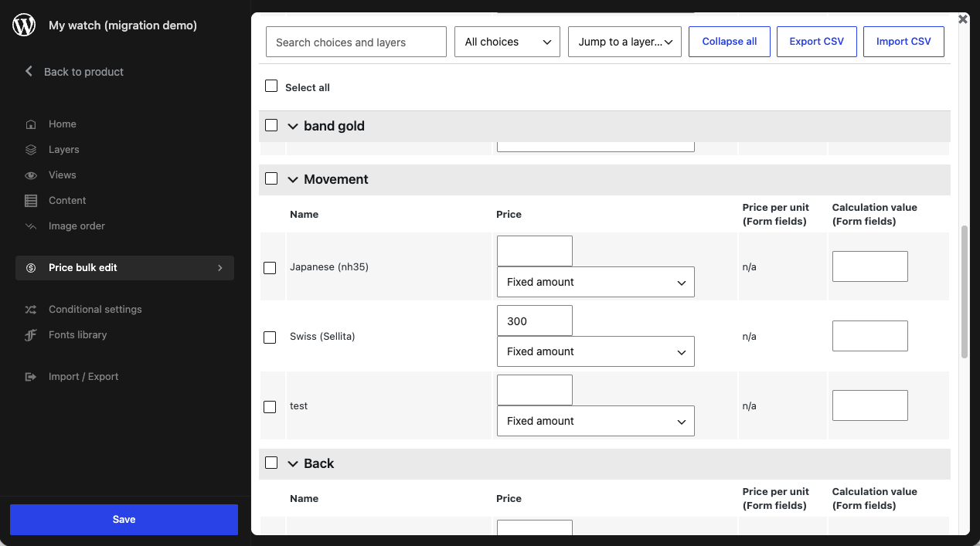The width and height of the screenshot is (980, 546).
Task: Click calculation value field for Swiss (Sellita)
Action: (x=870, y=336)
